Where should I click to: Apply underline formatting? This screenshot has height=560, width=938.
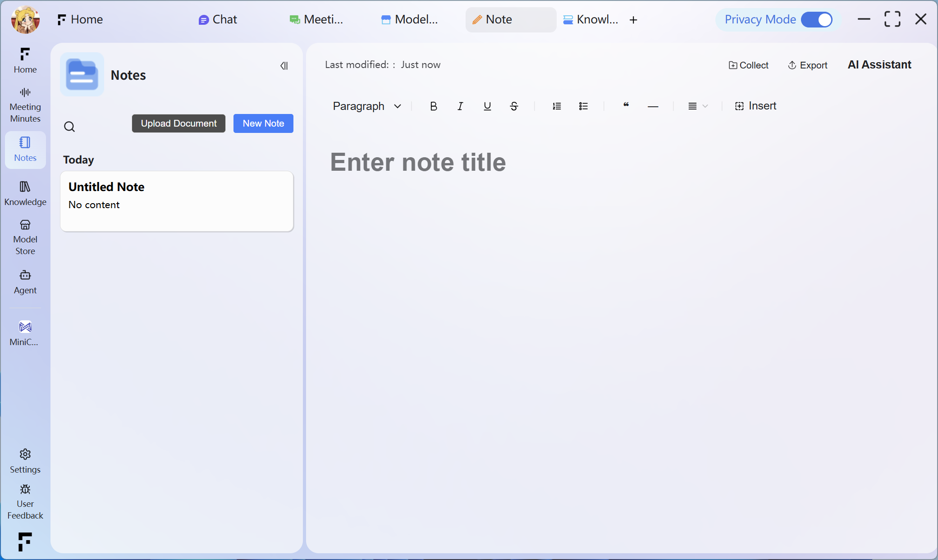[487, 106]
